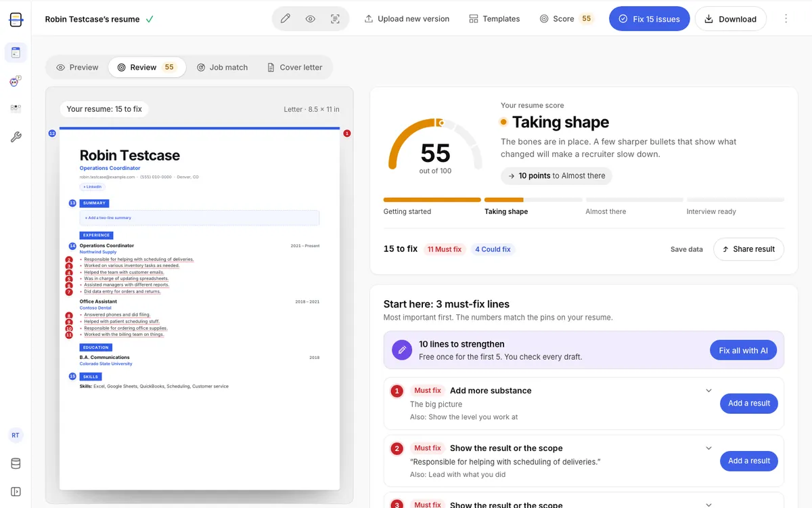Toggle the eye preview mode in toolbar
Screen dimensions: 812x508
(310, 19)
